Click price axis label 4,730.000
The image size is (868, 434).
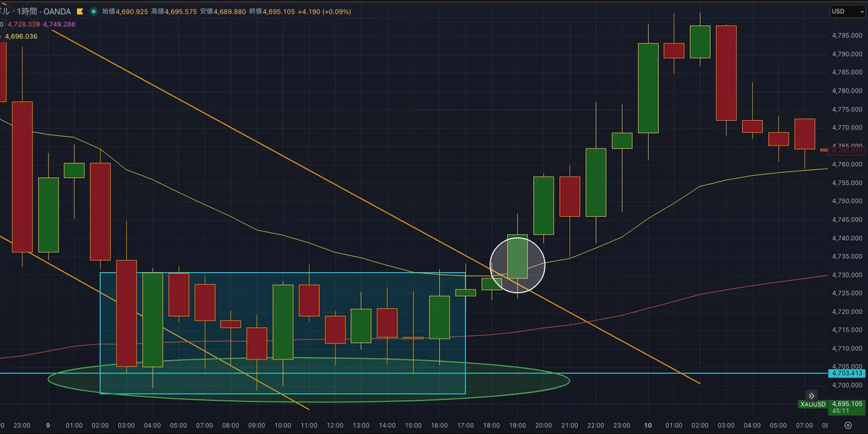click(846, 275)
